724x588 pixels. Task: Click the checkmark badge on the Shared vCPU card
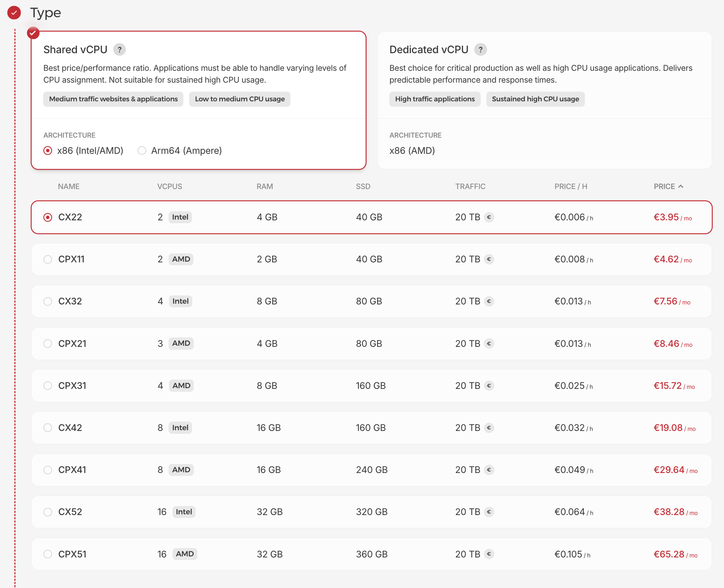33,33
